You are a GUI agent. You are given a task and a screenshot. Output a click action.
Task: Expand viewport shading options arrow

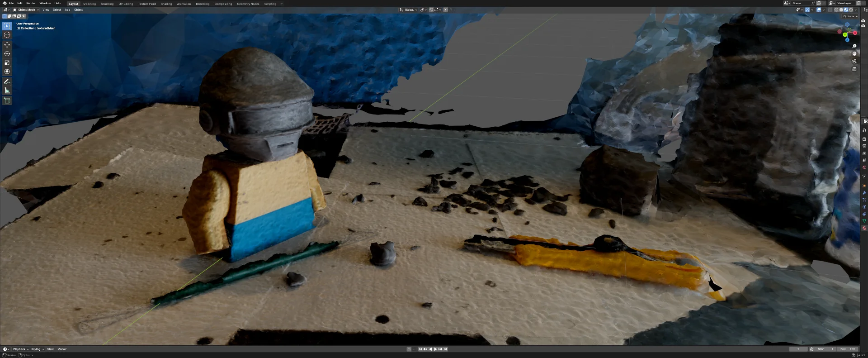pyautogui.click(x=856, y=10)
